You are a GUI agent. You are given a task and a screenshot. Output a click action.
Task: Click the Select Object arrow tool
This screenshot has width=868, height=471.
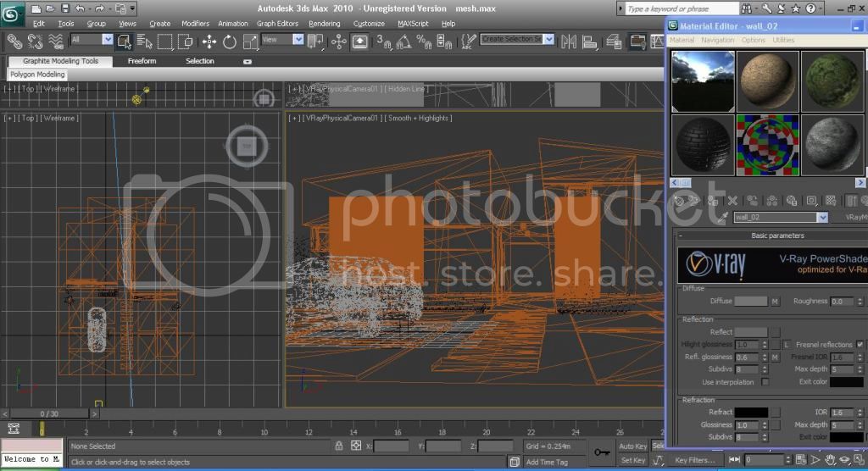(125, 41)
